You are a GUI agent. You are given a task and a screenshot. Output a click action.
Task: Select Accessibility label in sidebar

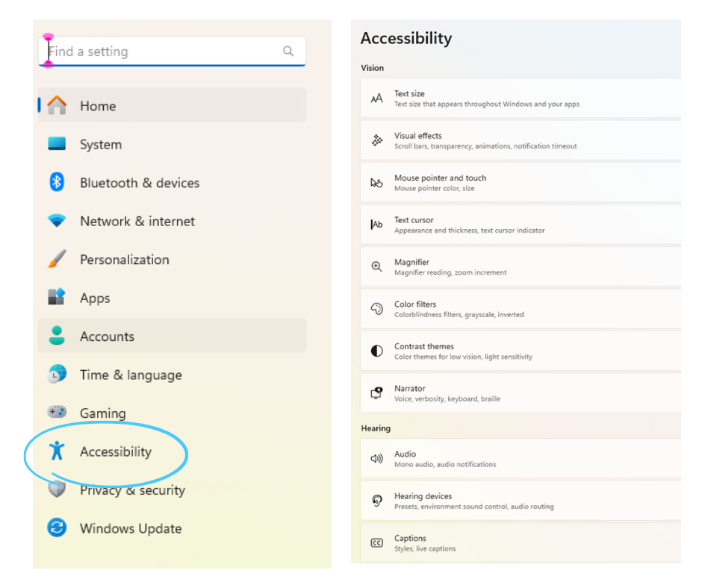click(x=116, y=452)
